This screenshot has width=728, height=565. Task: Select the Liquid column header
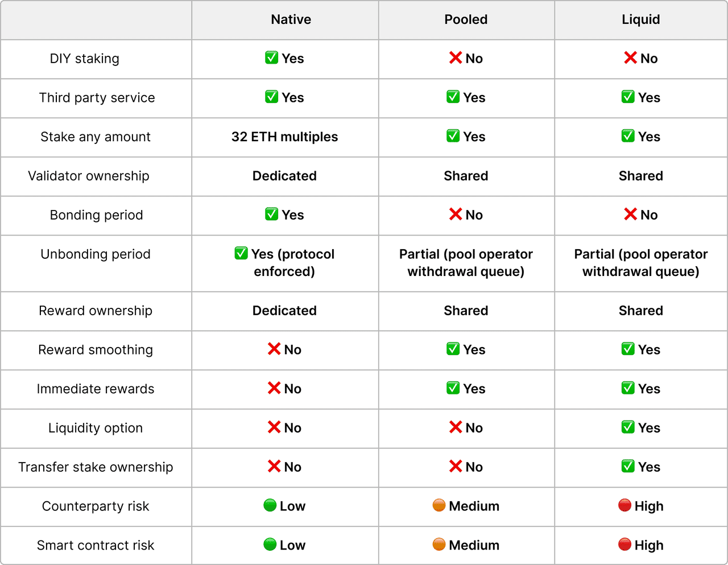641,19
